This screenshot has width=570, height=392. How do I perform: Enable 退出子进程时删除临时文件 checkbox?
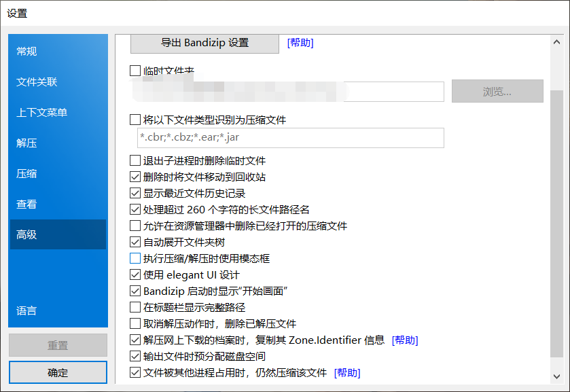[135, 160]
